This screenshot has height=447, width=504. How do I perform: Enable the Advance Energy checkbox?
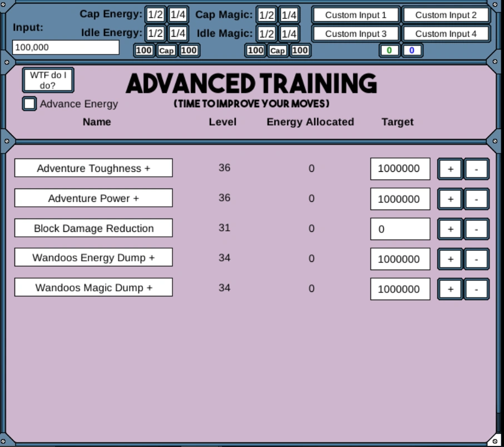pyautogui.click(x=29, y=103)
